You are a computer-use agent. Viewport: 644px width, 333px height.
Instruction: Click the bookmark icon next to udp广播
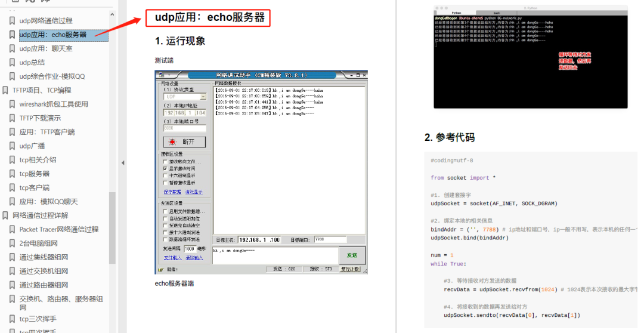[12, 146]
